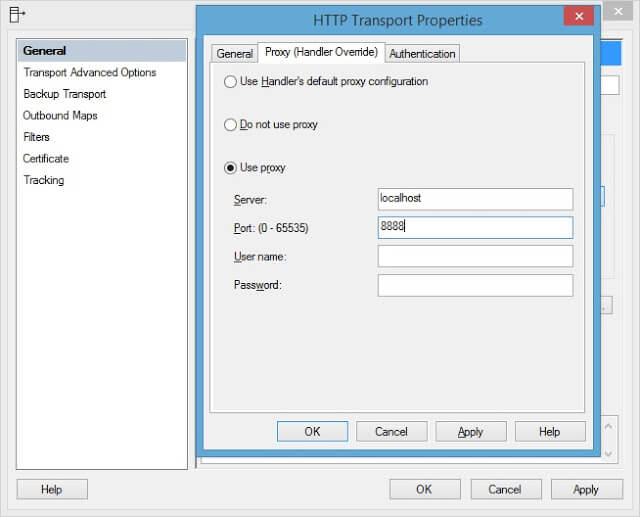Viewport: 640px width, 517px height.
Task: Switch to the General tab in dialog
Action: (x=234, y=53)
